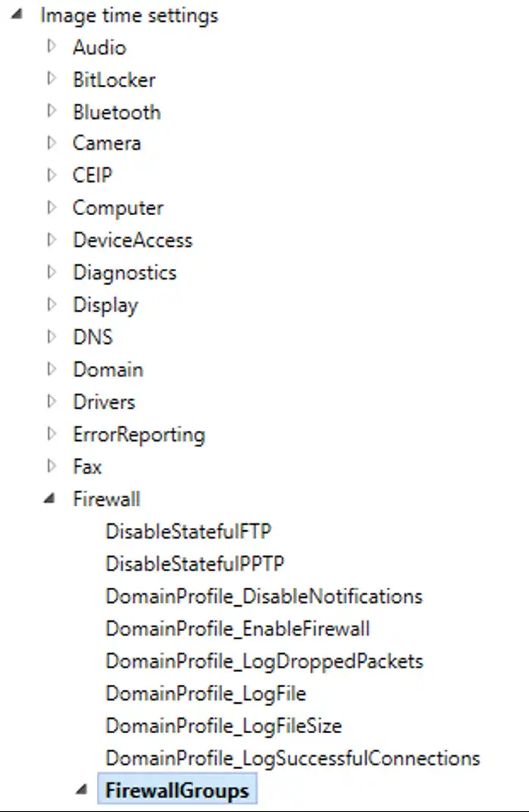This screenshot has height=812, width=529.
Task: Select DeviceAccess in the tree
Action: click(133, 240)
